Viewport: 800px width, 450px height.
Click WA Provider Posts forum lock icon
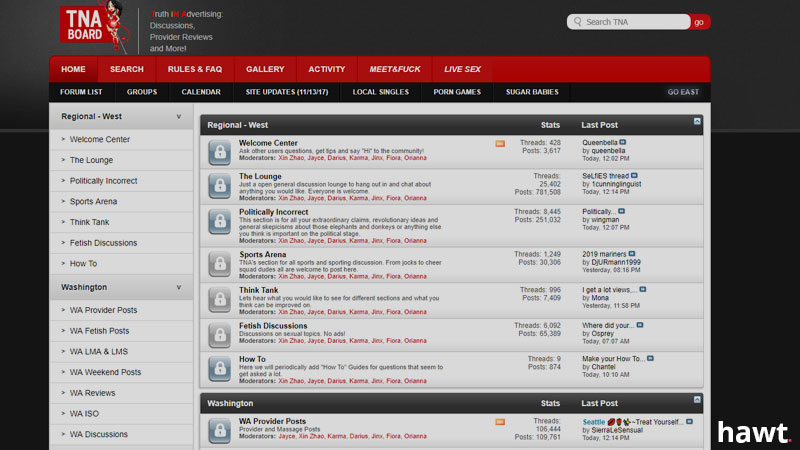coord(220,431)
